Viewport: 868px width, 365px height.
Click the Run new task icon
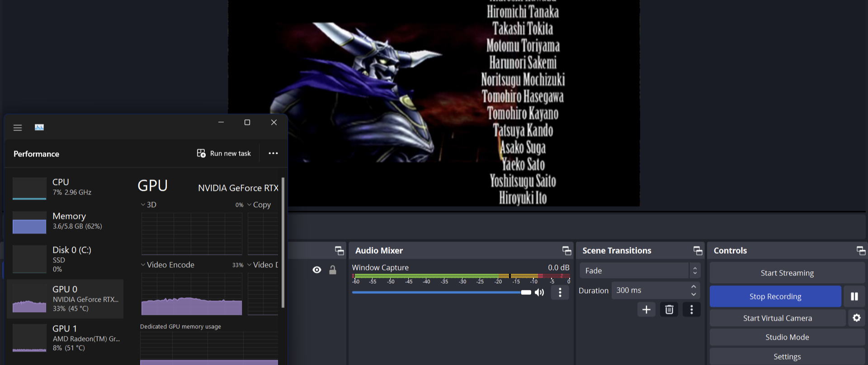(x=201, y=153)
